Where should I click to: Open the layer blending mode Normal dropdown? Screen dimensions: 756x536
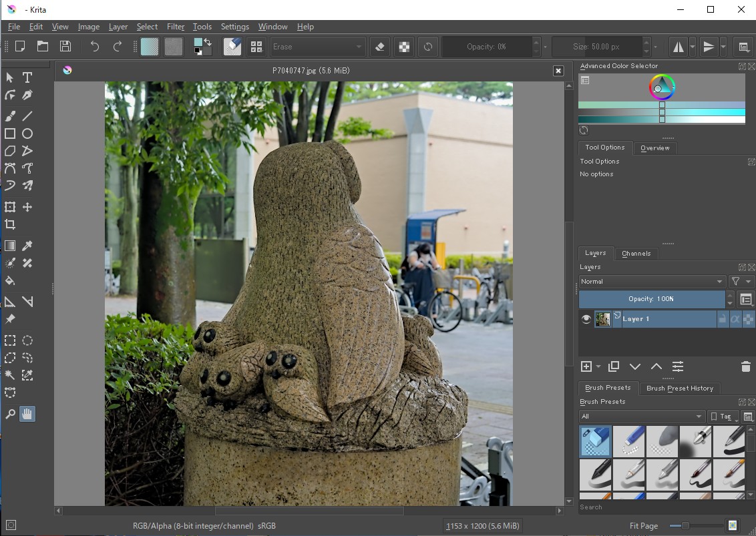652,282
